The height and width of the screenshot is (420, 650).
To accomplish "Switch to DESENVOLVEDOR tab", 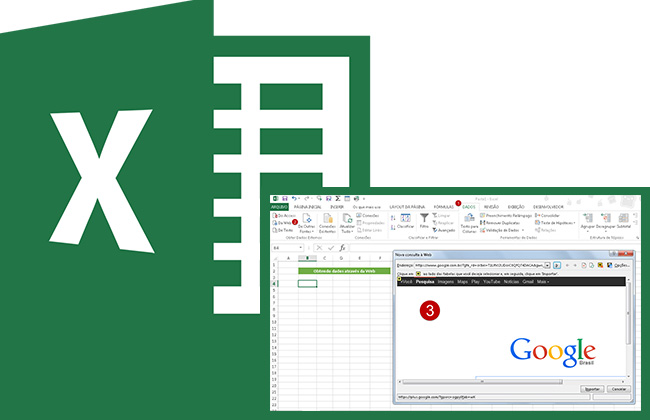I will tap(548, 207).
